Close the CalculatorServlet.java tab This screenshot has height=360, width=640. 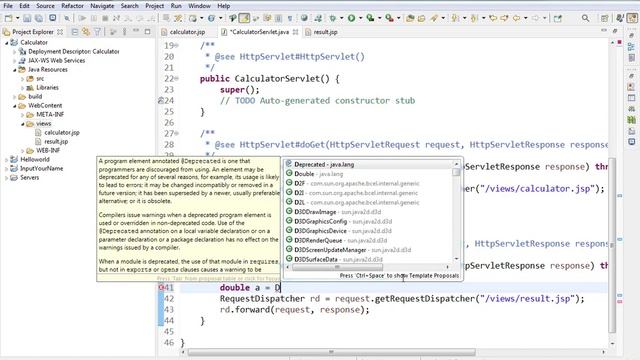[x=295, y=32]
